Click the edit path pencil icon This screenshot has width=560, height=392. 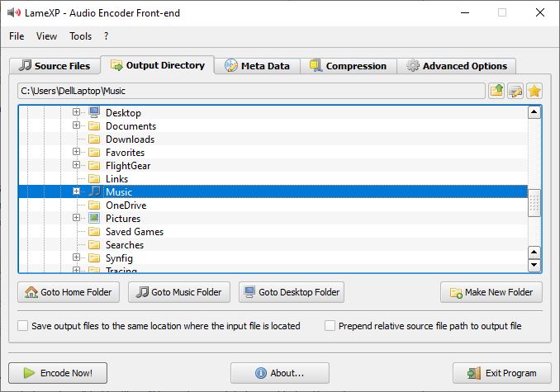[515, 91]
